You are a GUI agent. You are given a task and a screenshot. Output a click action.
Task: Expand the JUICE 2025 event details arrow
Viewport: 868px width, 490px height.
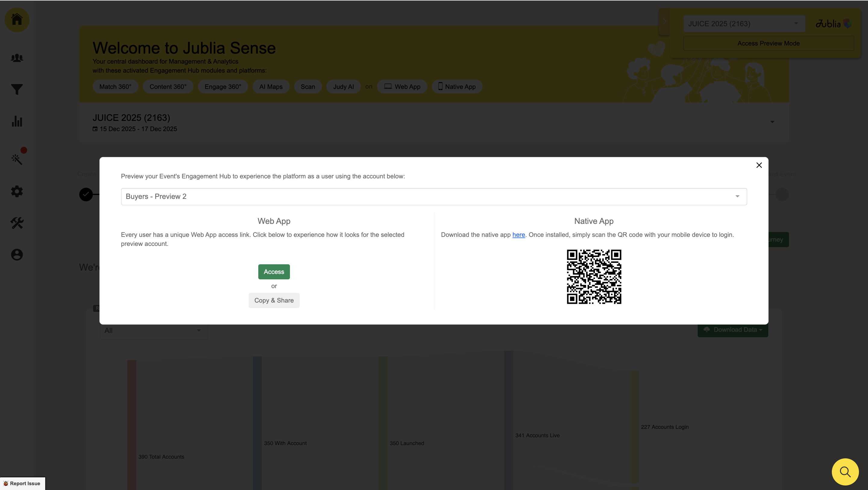772,122
